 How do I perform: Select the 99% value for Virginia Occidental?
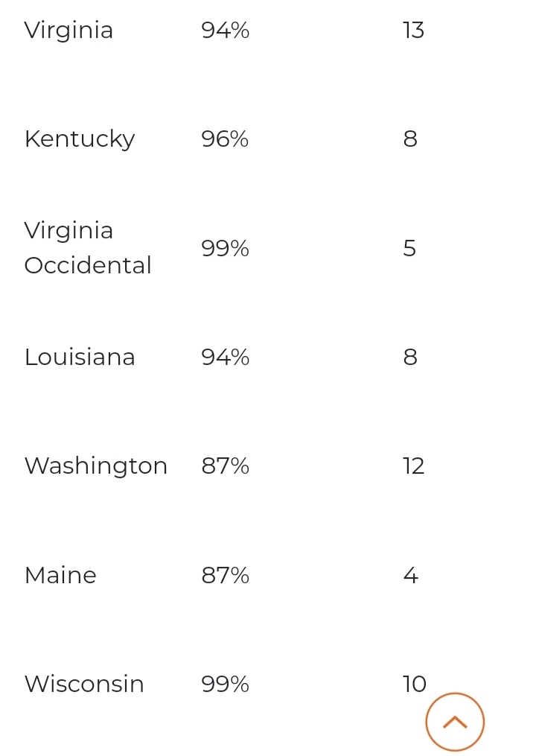tap(225, 248)
